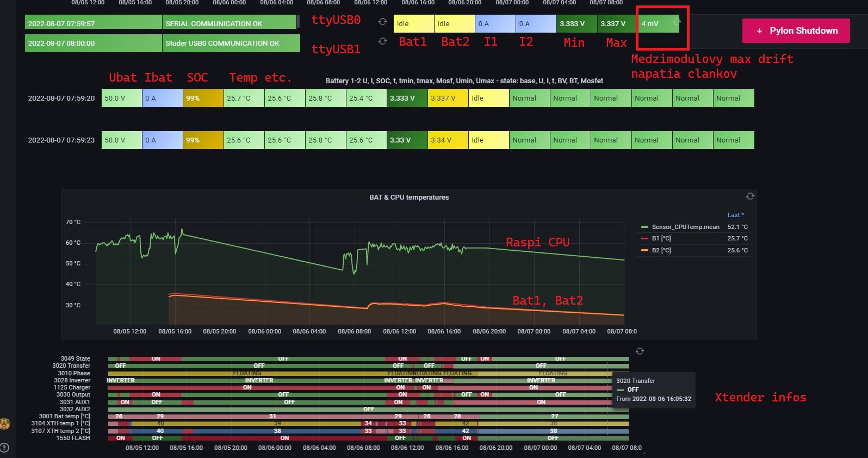Click the 2022-08-07 07:59:20 row timestamp
Viewport: 868px width, 458px height.
pyautogui.click(x=61, y=98)
